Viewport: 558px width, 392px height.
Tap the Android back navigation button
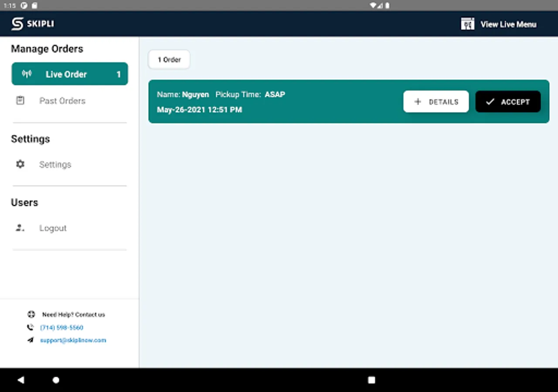(20, 380)
